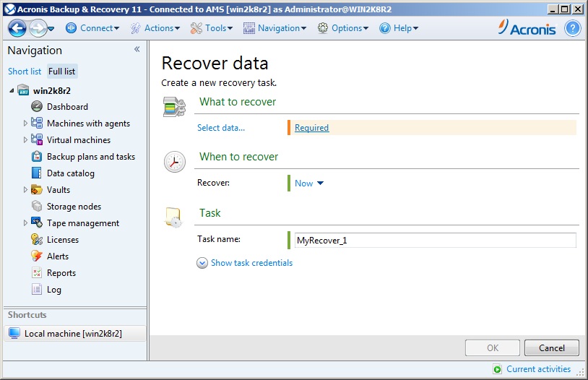Viewport: 588px width, 380px height.
Task: Click the Virtual machines icon
Action: tap(37, 139)
